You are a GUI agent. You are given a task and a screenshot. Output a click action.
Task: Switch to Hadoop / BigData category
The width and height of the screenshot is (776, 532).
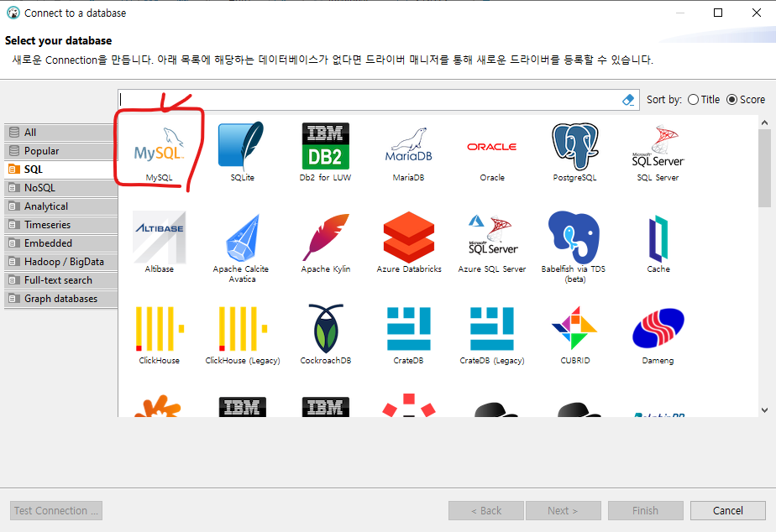click(x=60, y=262)
